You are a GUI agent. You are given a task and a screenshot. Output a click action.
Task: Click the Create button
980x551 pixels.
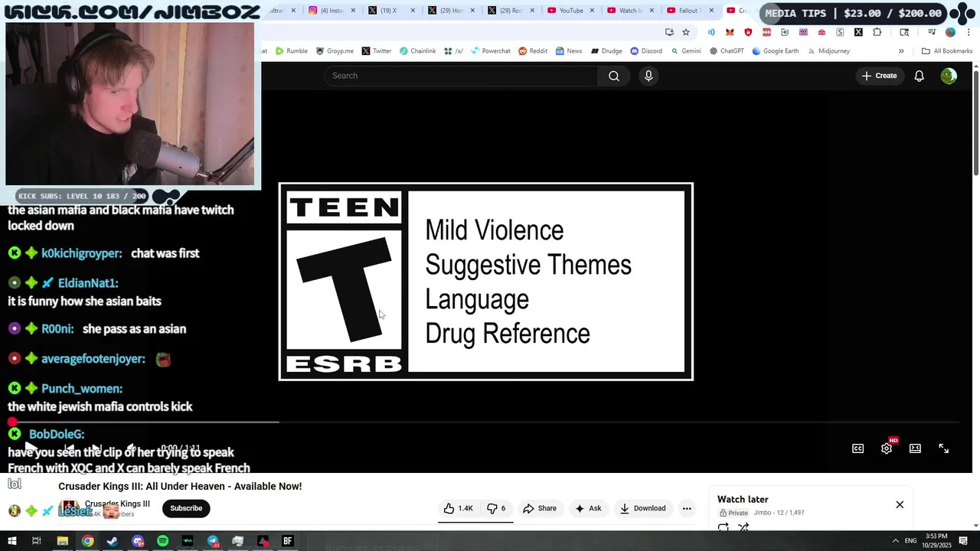879,76
